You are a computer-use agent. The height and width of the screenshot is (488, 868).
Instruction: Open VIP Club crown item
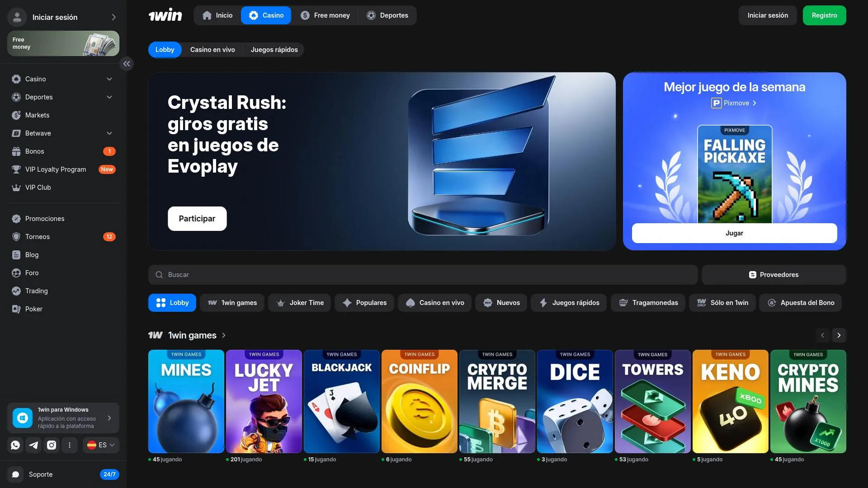coord(63,188)
